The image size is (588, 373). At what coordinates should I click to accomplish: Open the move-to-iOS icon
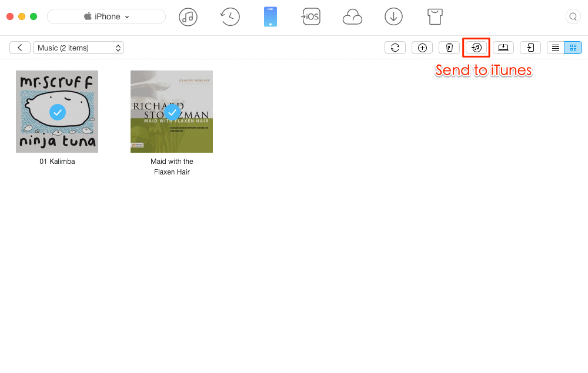click(311, 17)
